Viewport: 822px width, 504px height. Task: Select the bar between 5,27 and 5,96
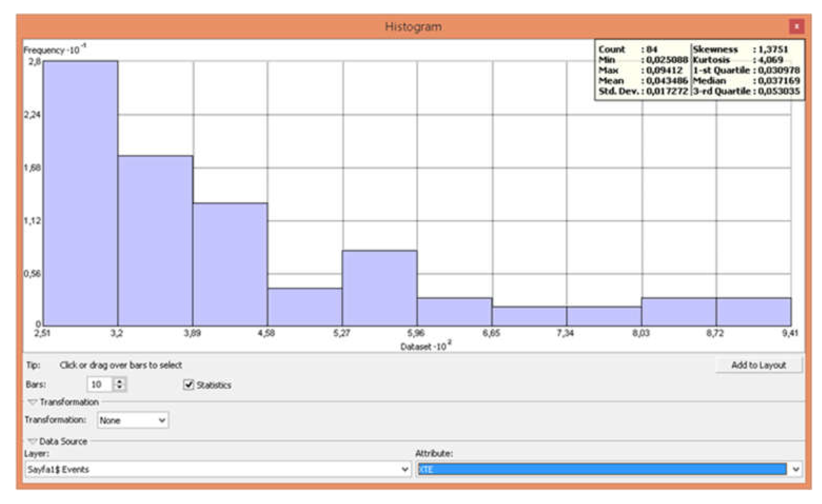point(379,288)
